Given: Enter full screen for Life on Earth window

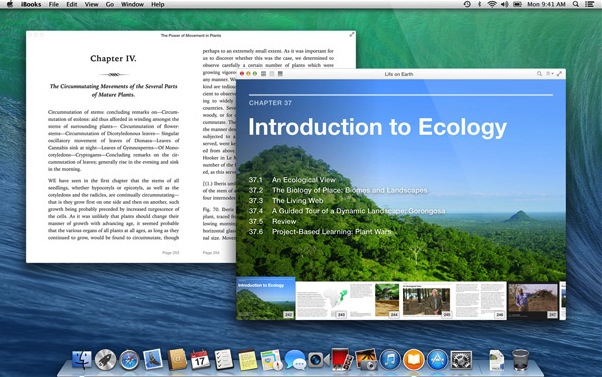Looking at the screenshot, I should pos(559,74).
